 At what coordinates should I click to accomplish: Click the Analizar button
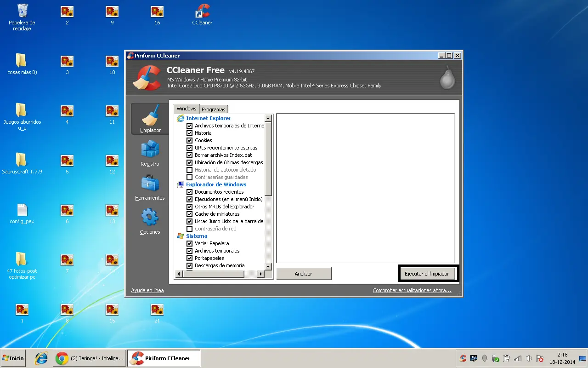tap(303, 274)
